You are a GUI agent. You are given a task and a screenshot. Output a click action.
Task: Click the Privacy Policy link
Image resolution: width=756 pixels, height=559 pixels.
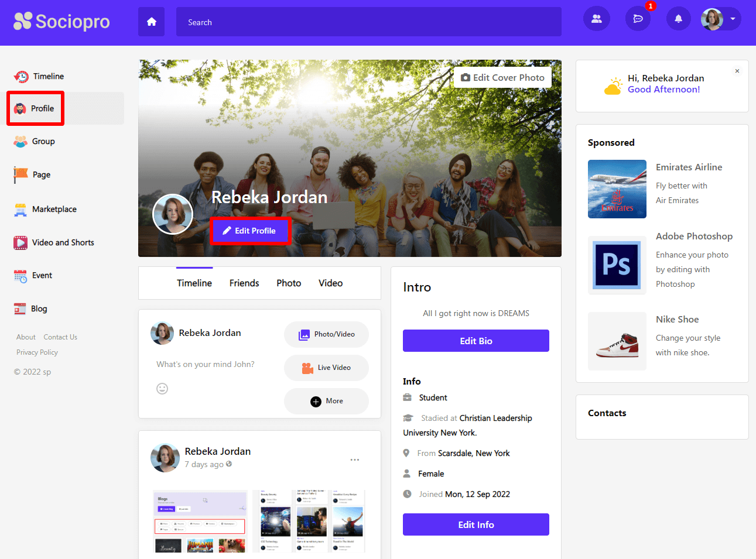37,352
